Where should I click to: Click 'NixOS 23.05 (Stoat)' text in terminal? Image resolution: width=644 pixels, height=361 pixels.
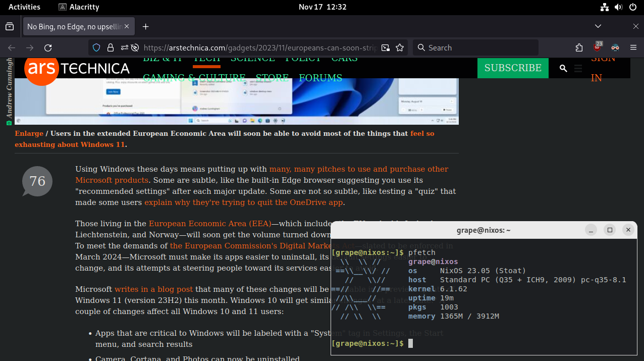point(483,271)
